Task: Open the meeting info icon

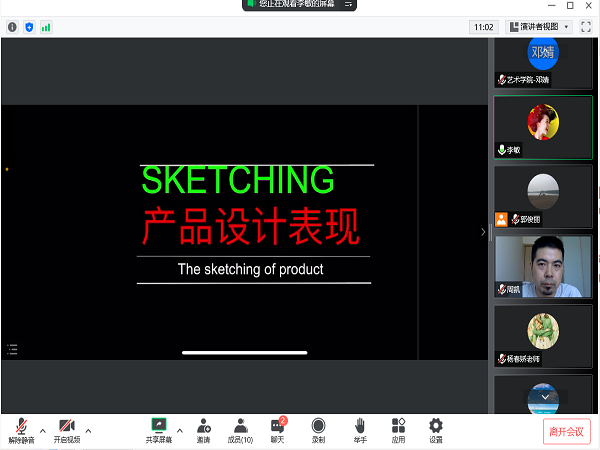Action: (x=12, y=27)
